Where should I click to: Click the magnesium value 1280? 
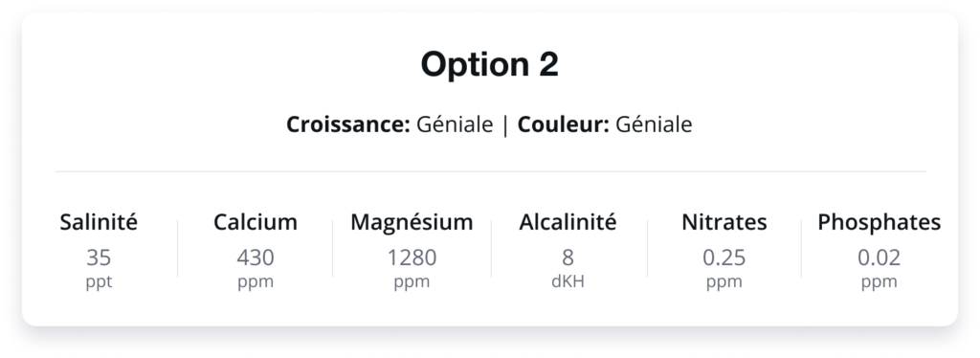[x=412, y=257]
